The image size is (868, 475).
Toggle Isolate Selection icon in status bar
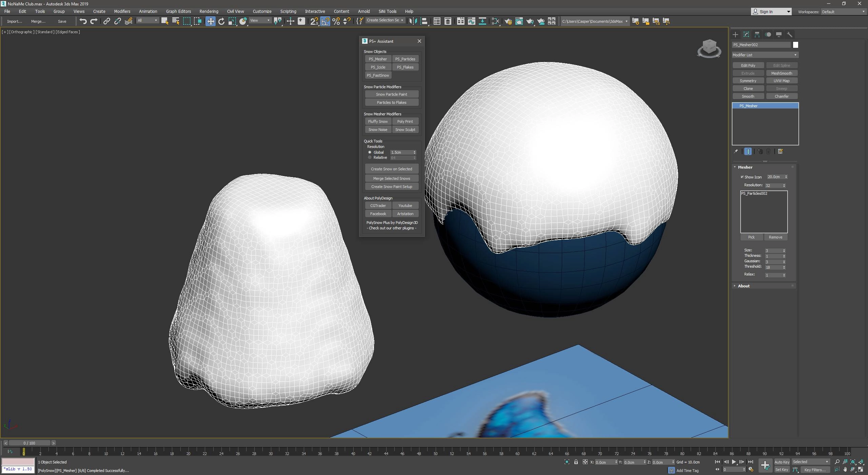coord(567,462)
